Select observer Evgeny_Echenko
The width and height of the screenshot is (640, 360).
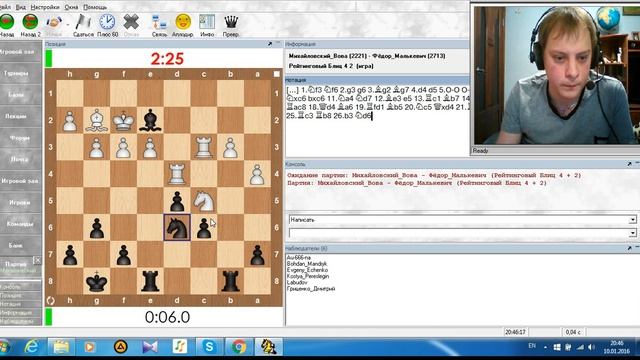tap(307, 270)
